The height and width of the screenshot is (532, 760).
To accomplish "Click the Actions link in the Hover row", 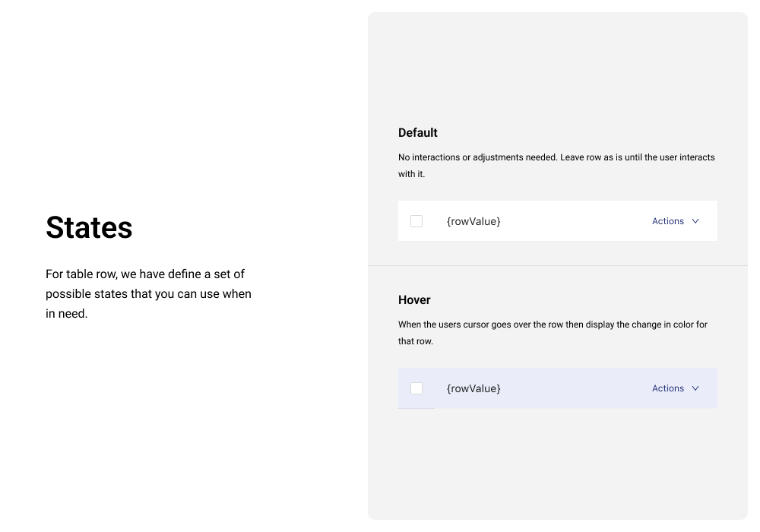I will [668, 388].
